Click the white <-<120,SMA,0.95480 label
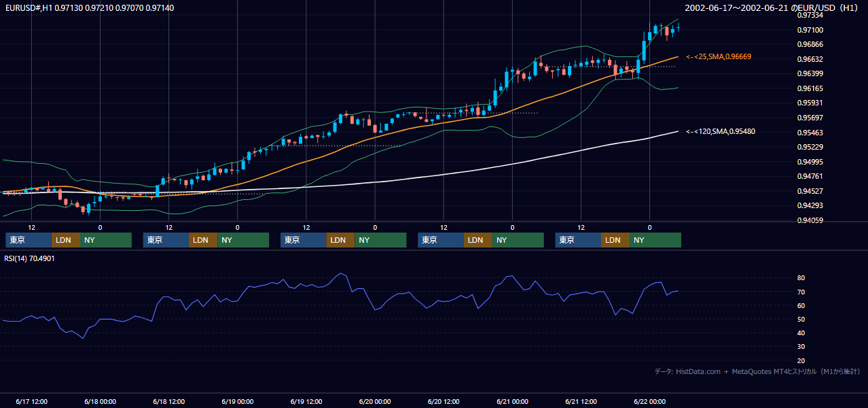The width and height of the screenshot is (868, 408). point(721,131)
